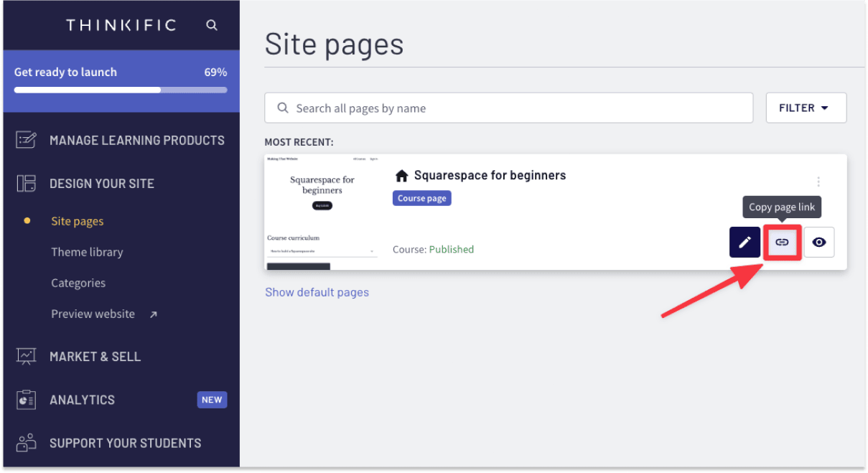Viewport: 868px width, 473px height.
Task: Click the Manage Learning Products sidebar icon
Action: coord(26,140)
